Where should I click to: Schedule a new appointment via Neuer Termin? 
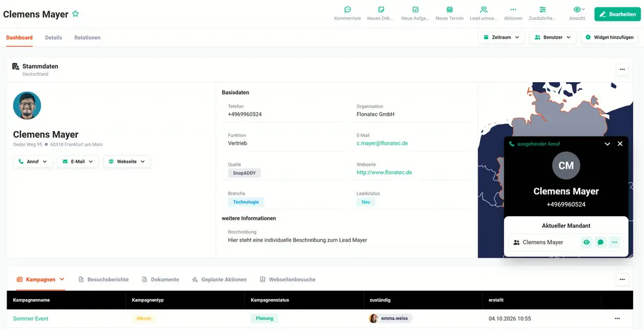[x=450, y=14]
